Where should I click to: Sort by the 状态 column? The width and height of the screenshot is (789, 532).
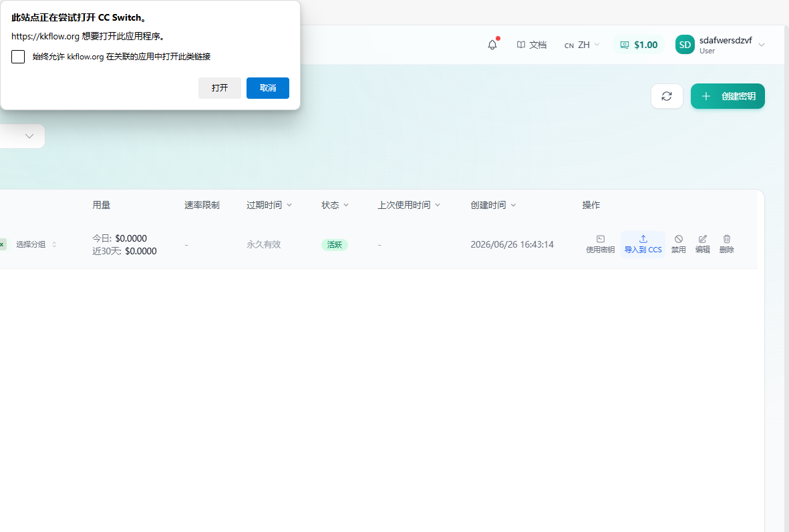click(335, 205)
